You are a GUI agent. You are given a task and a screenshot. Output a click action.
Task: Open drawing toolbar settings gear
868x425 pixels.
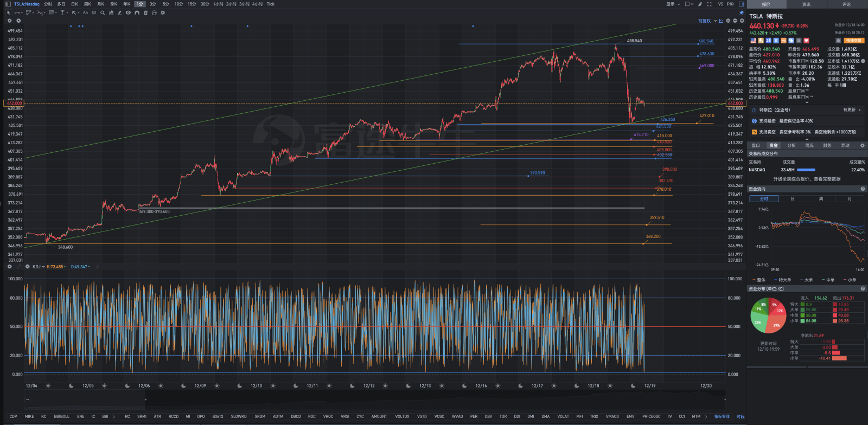(163, 12)
